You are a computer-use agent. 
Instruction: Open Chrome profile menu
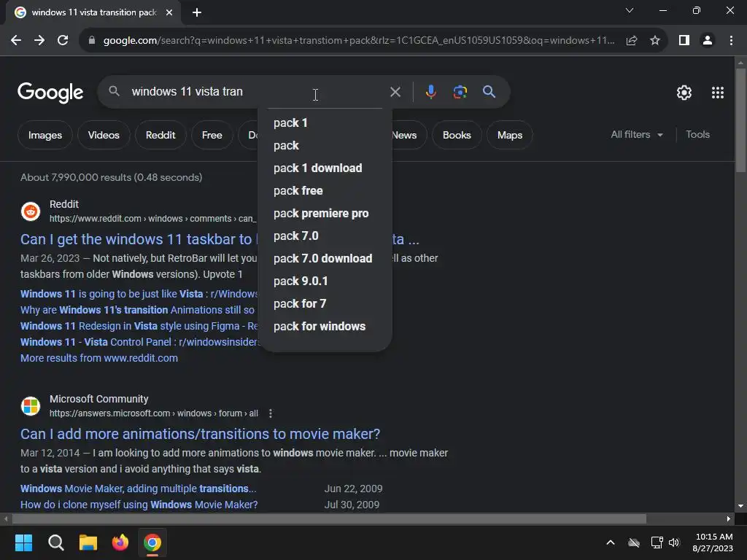[x=708, y=41]
